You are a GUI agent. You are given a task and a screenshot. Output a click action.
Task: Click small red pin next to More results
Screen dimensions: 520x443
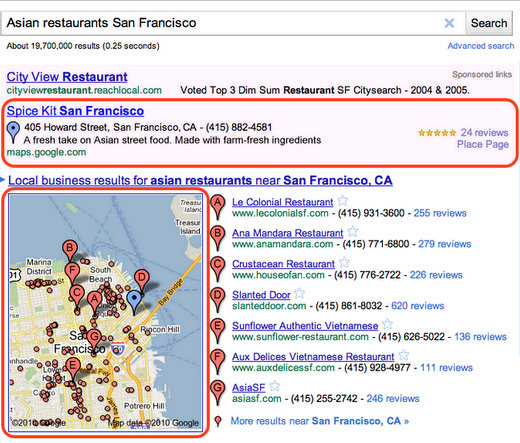[x=218, y=421]
